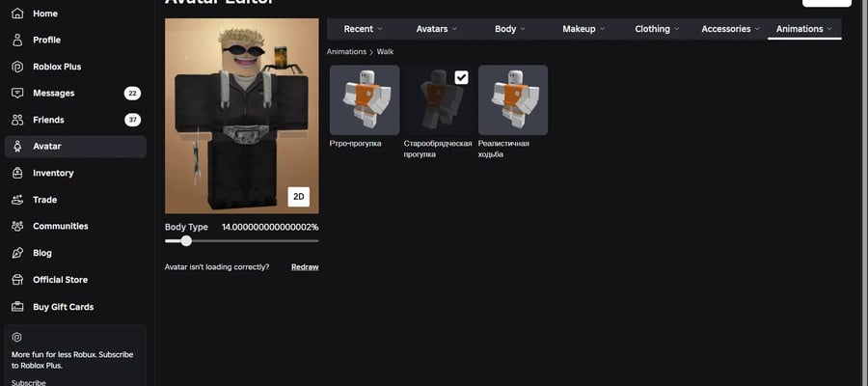
Task: Click the Friends icon in sidebar
Action: coord(17,120)
